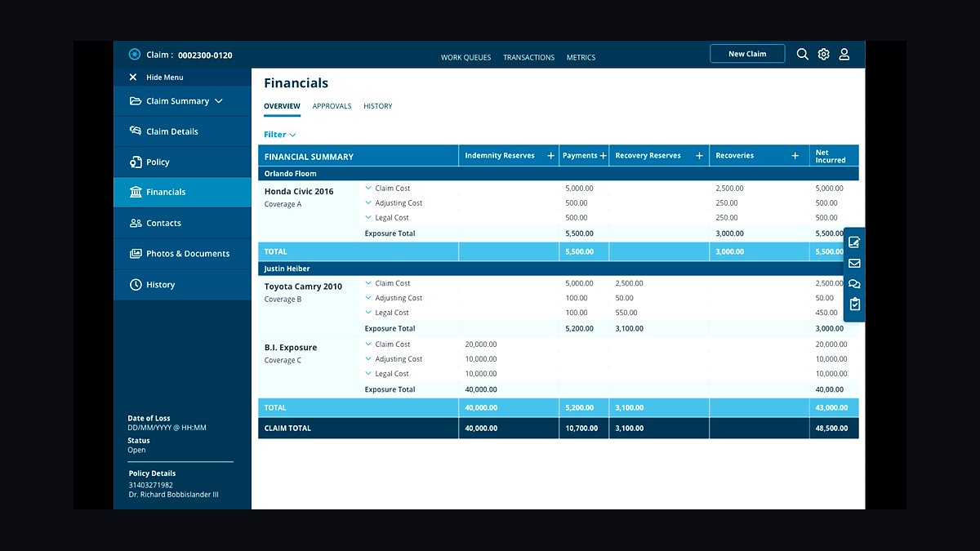
Task: Add a Recoveries entry with plus
Action: click(x=795, y=156)
